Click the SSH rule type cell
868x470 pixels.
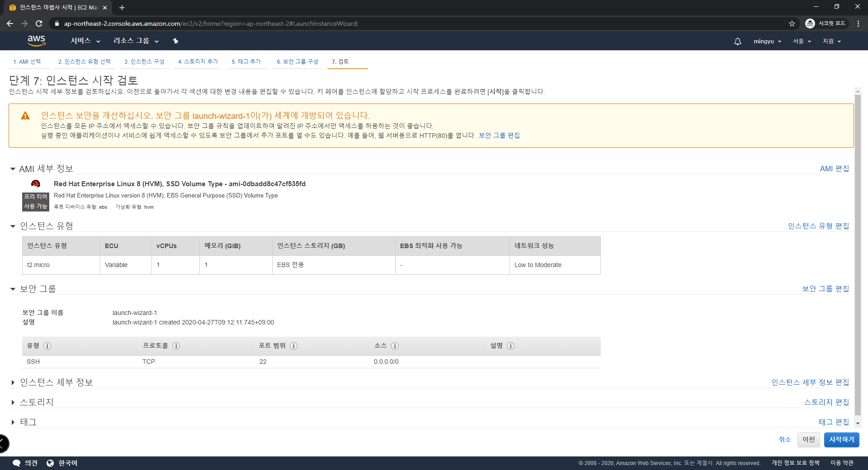33,362
